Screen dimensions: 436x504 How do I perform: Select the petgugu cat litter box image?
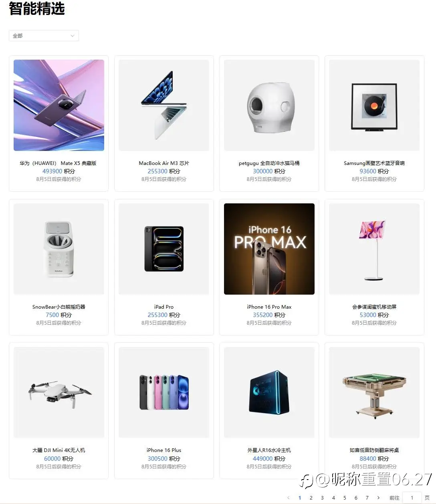coord(269,105)
